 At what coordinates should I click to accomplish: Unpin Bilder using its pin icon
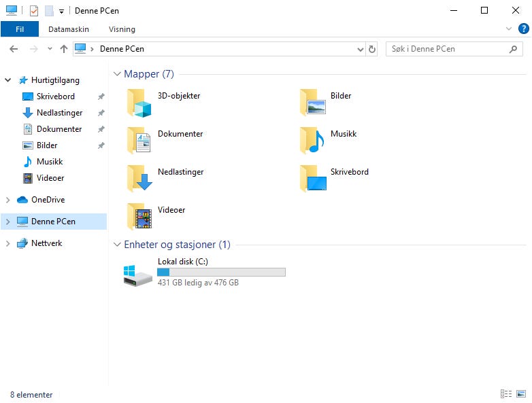(x=101, y=145)
